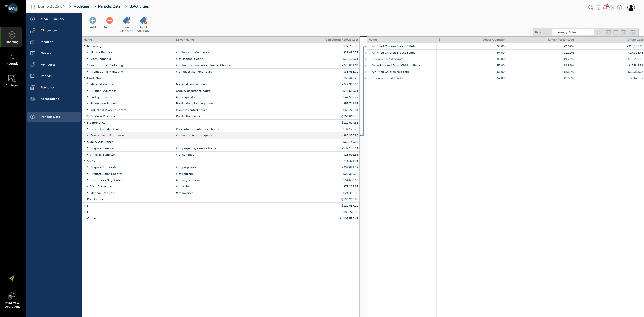The image size is (644, 317).
Task: Click the MyABCM logo
Action: [12, 8]
